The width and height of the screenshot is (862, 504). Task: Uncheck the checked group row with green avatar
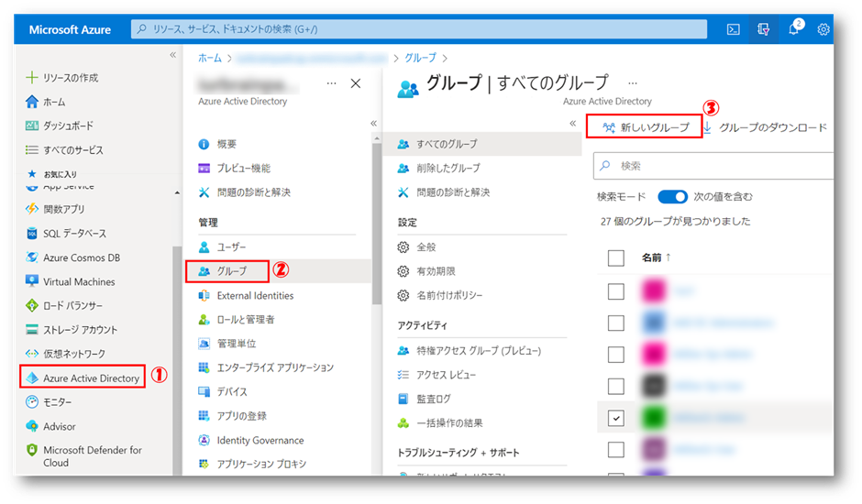point(615,418)
